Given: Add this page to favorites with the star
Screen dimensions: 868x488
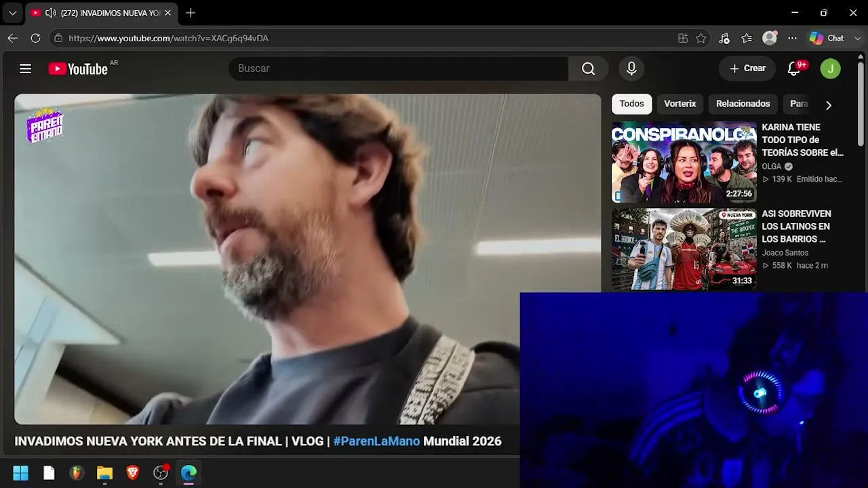Looking at the screenshot, I should click(x=701, y=38).
